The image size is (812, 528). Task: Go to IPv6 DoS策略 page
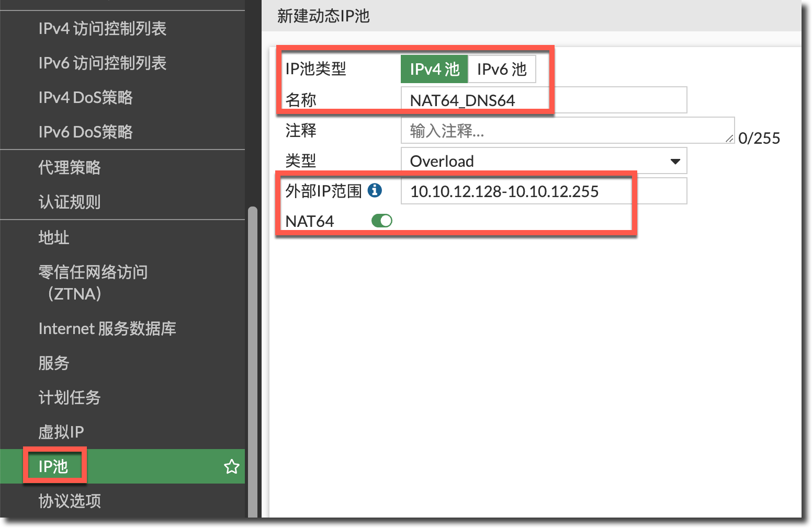coord(85,132)
